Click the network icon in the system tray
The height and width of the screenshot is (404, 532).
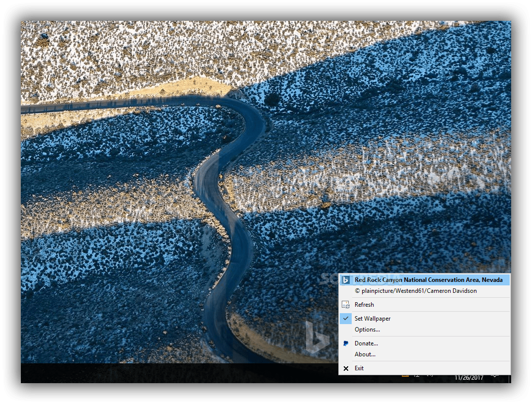(417, 376)
